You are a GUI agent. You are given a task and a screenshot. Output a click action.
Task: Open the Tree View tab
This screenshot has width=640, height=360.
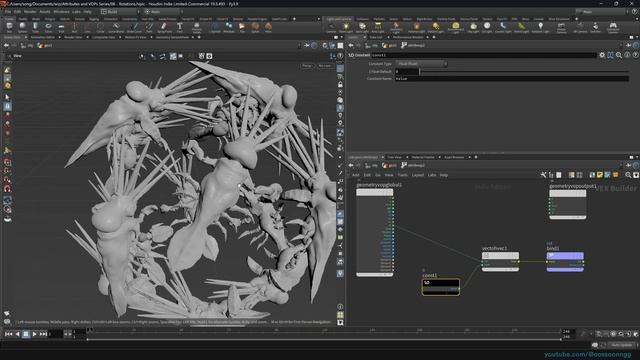[x=394, y=157]
